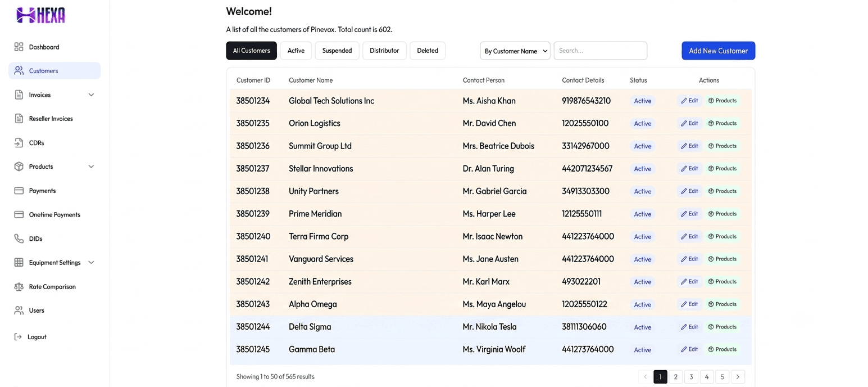
Task: View Products for Alpha Omega
Action: (x=722, y=304)
